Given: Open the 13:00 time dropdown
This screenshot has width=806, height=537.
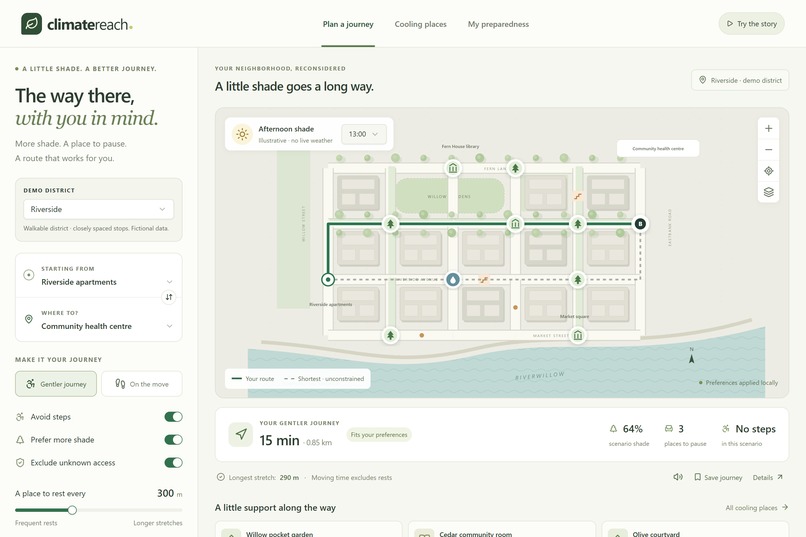Looking at the screenshot, I should tap(364, 134).
